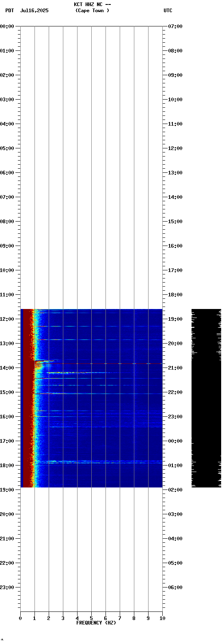Click the dark red low-frequency band below 1 Hz

click(28, 398)
